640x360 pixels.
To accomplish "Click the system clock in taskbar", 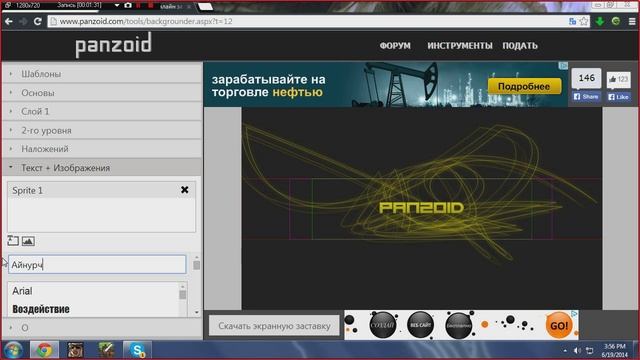I will (x=615, y=351).
